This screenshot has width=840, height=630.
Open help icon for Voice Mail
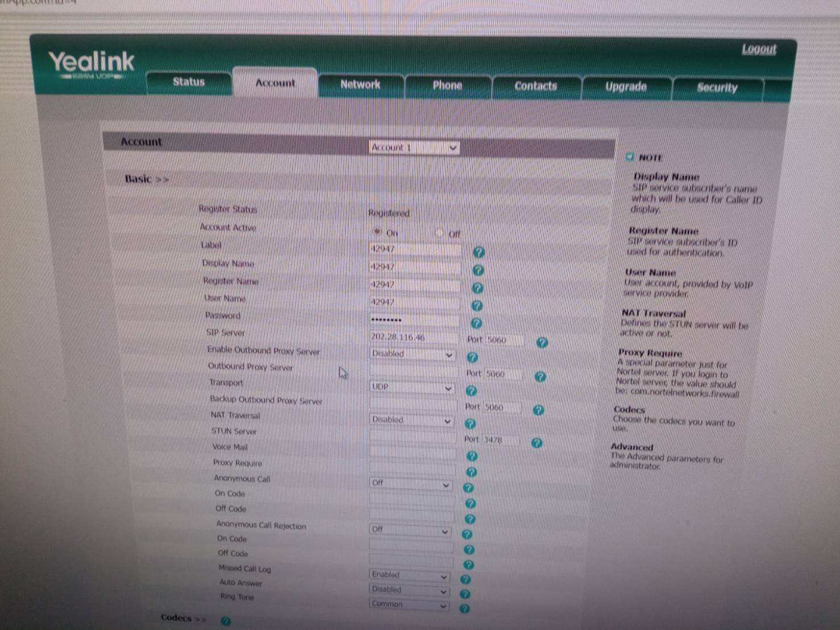click(471, 456)
